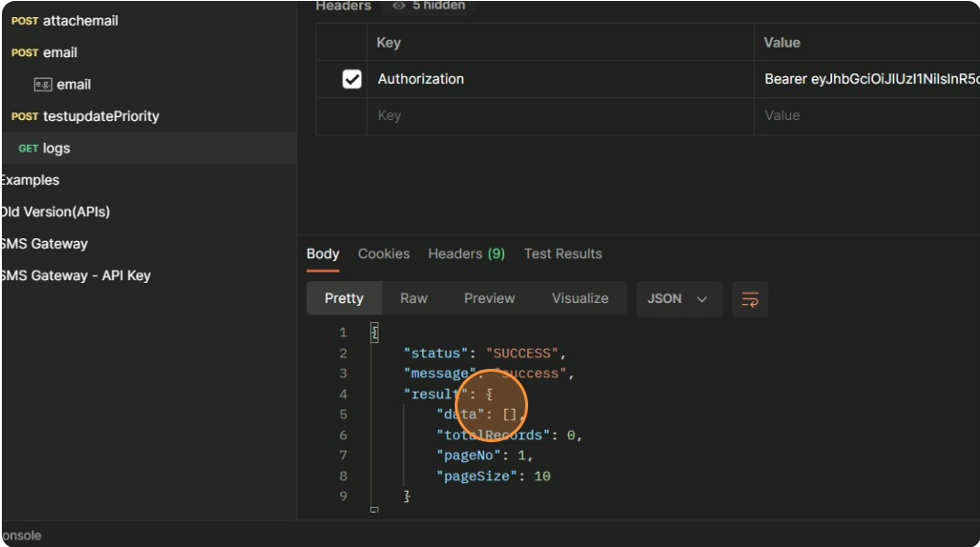Click the word-wrap icon in response toolbar

[x=749, y=299]
